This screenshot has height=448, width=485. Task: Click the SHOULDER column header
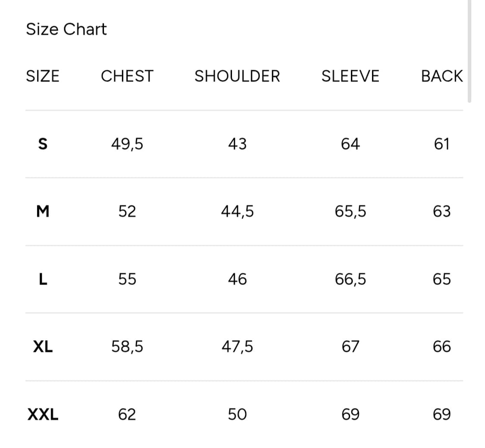(237, 76)
